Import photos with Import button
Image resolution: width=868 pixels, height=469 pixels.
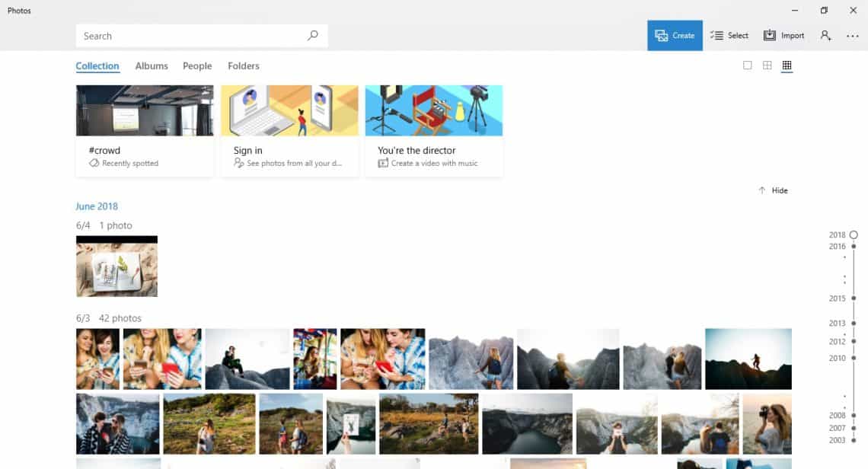[783, 36]
